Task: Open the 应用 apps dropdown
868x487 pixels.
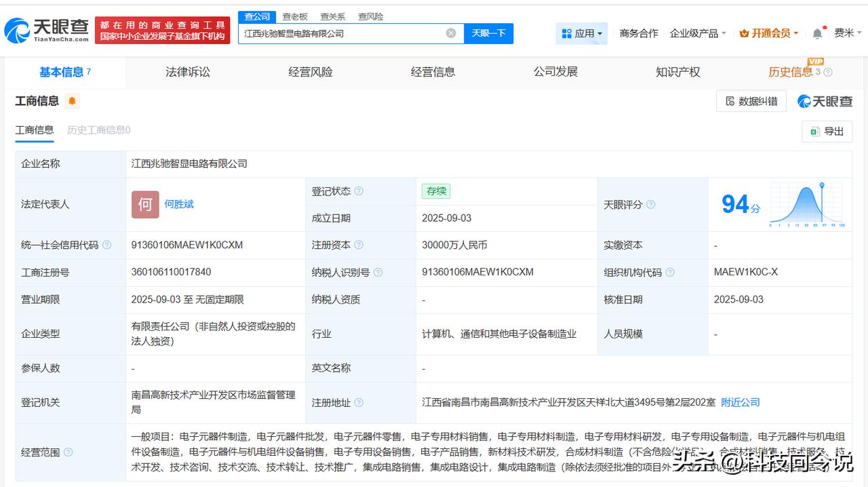Action: pos(582,33)
